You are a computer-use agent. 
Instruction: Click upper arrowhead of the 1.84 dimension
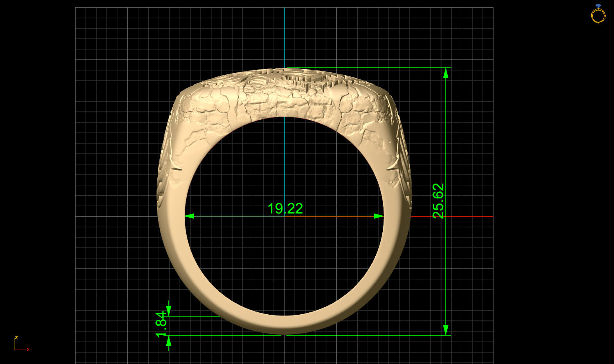click(x=169, y=311)
